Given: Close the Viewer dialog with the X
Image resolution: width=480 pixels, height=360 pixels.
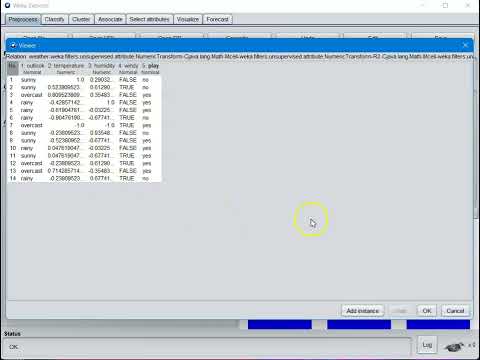Looking at the screenshot, I should (x=465, y=45).
